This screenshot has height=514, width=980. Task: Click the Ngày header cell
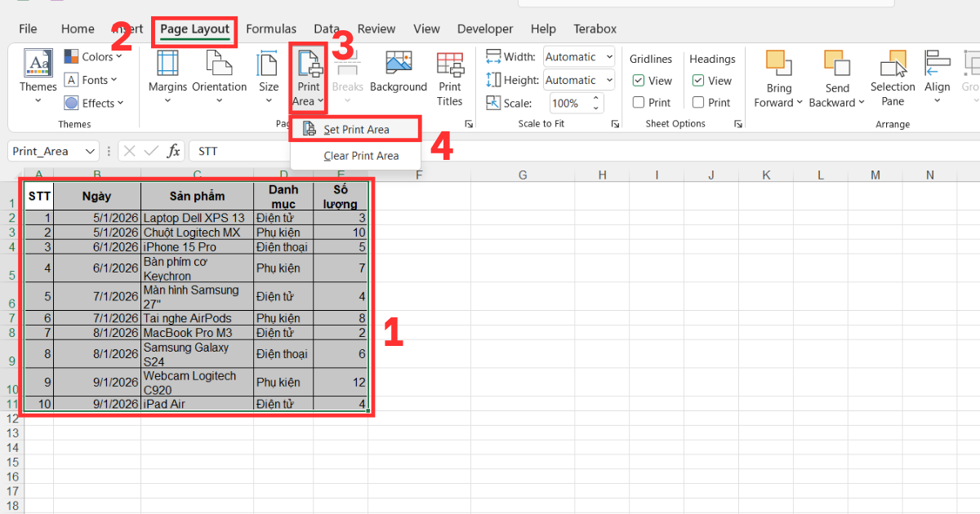tap(97, 196)
